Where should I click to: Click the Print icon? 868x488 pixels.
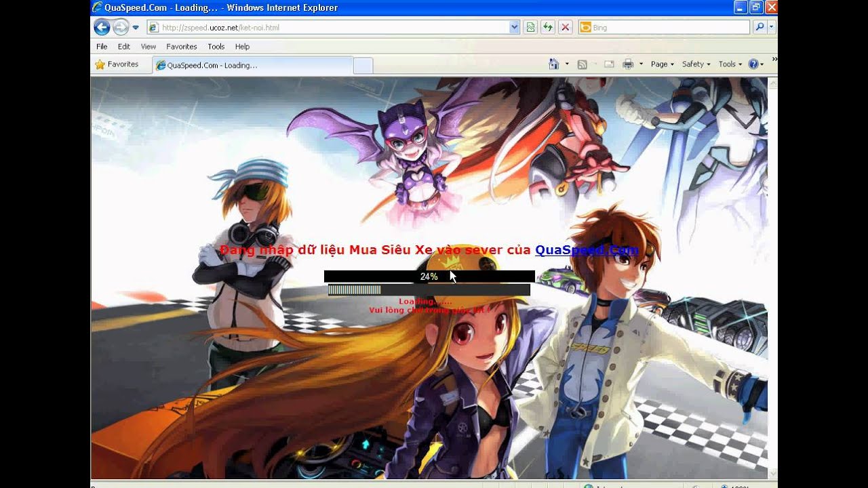pyautogui.click(x=628, y=64)
